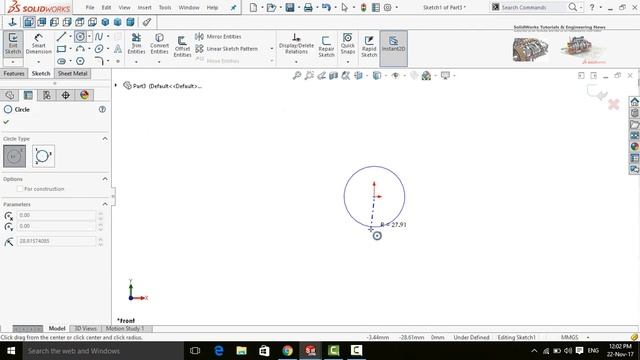Open the DisplayManager tab icon
640x360 pixels.
coord(84,95)
